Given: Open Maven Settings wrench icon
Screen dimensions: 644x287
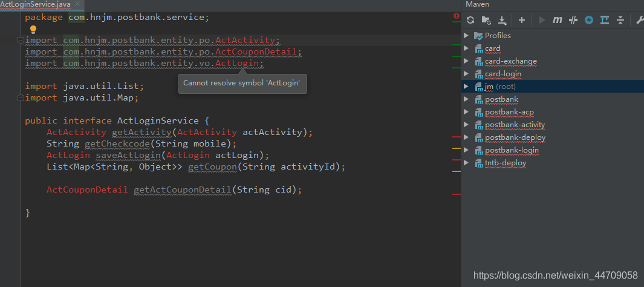Looking at the screenshot, I should click(640, 20).
